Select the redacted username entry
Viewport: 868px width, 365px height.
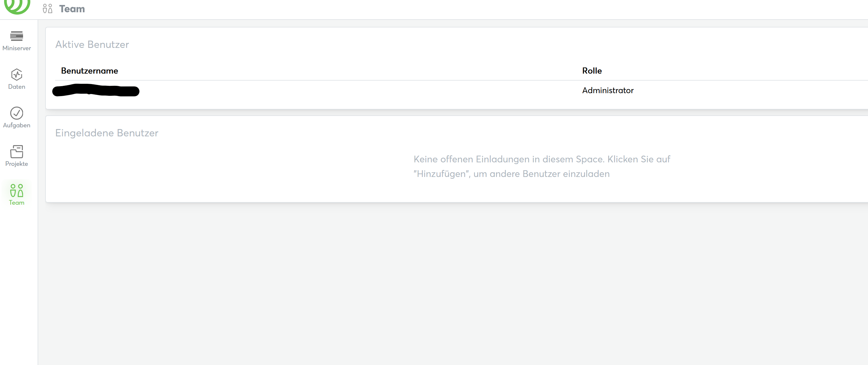[x=96, y=91]
